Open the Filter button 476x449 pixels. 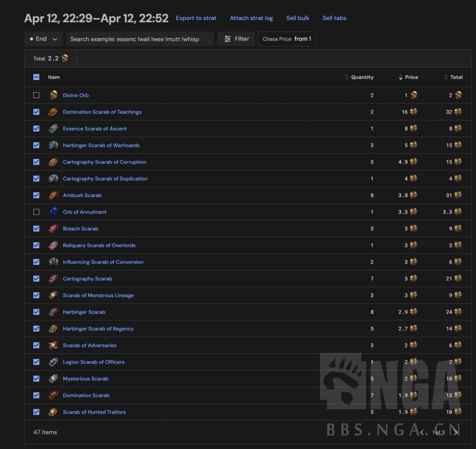click(x=236, y=39)
